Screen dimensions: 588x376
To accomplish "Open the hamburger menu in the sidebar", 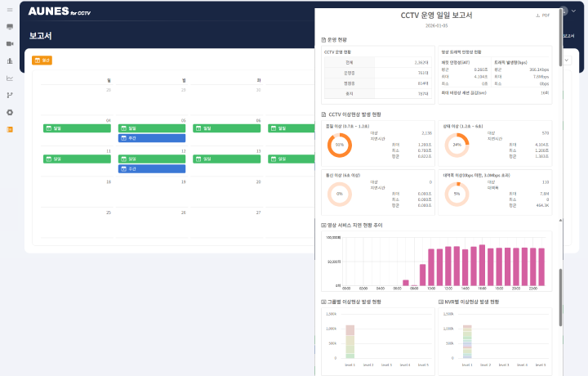I will 10,10.
